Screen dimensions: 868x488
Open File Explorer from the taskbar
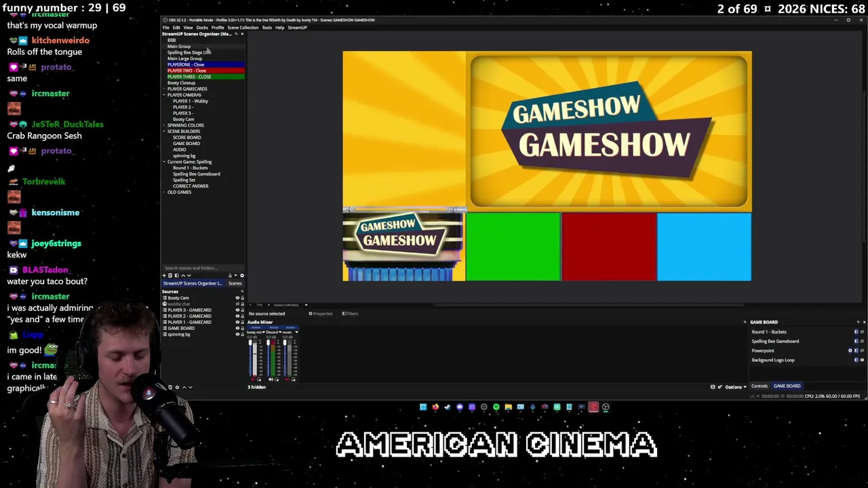pyautogui.click(x=509, y=407)
